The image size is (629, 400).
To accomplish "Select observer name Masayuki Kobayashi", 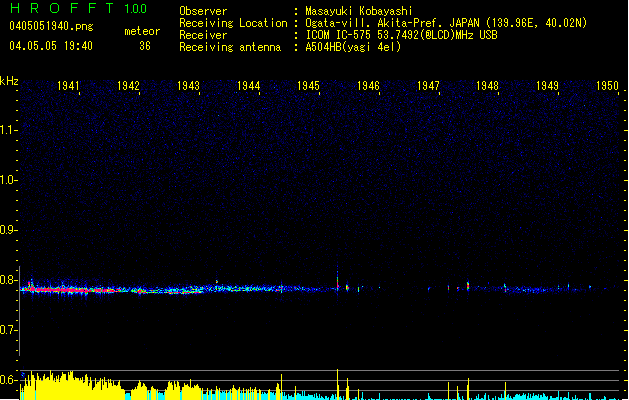I will [359, 11].
